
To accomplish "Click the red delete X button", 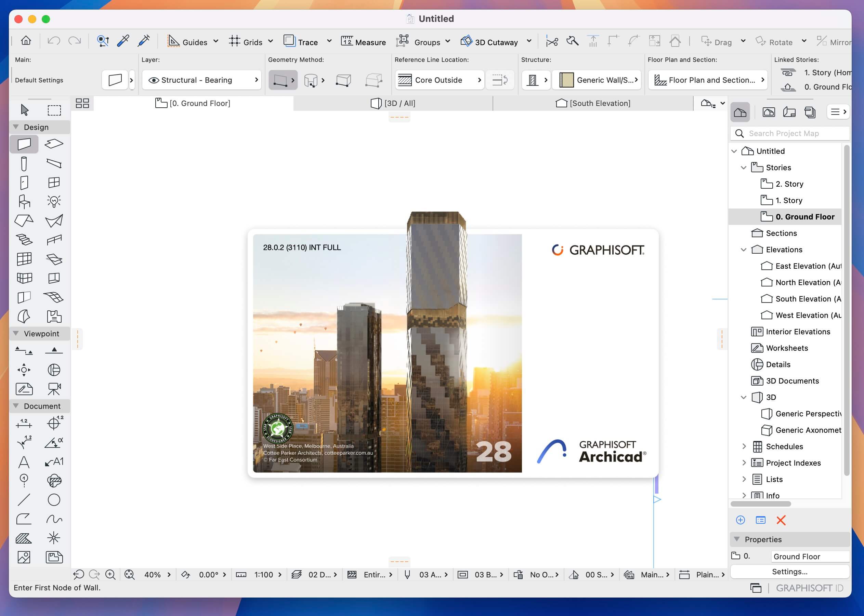I will point(781,520).
